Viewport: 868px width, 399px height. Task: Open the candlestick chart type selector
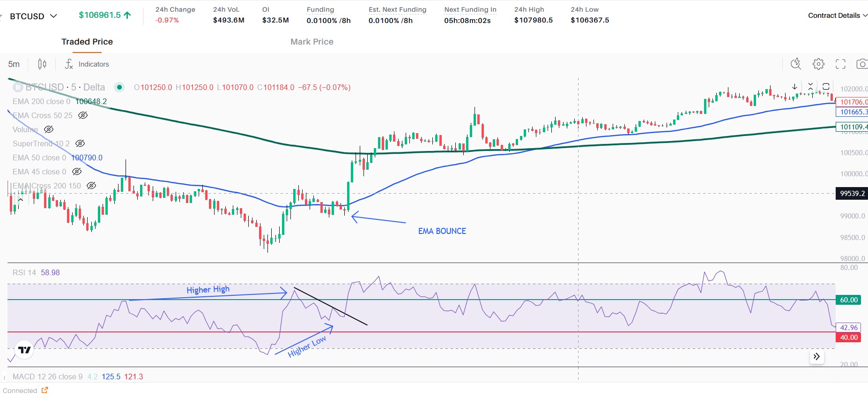[42, 64]
